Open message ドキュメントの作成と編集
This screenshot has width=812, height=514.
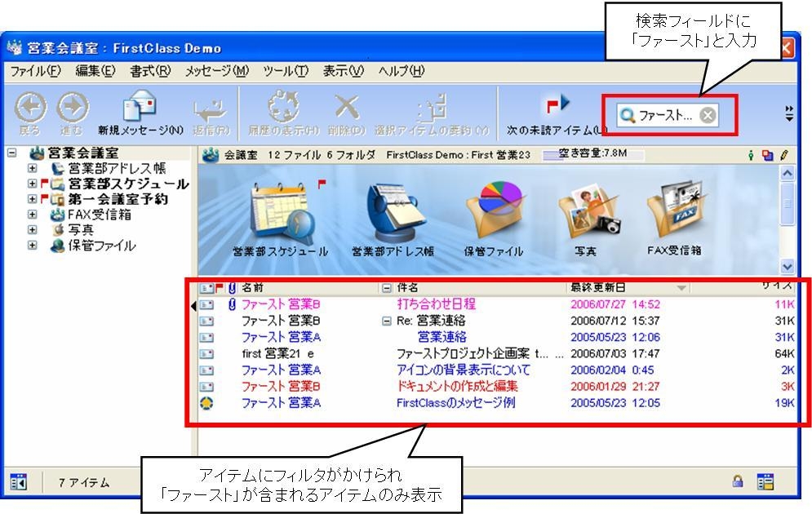click(x=457, y=386)
